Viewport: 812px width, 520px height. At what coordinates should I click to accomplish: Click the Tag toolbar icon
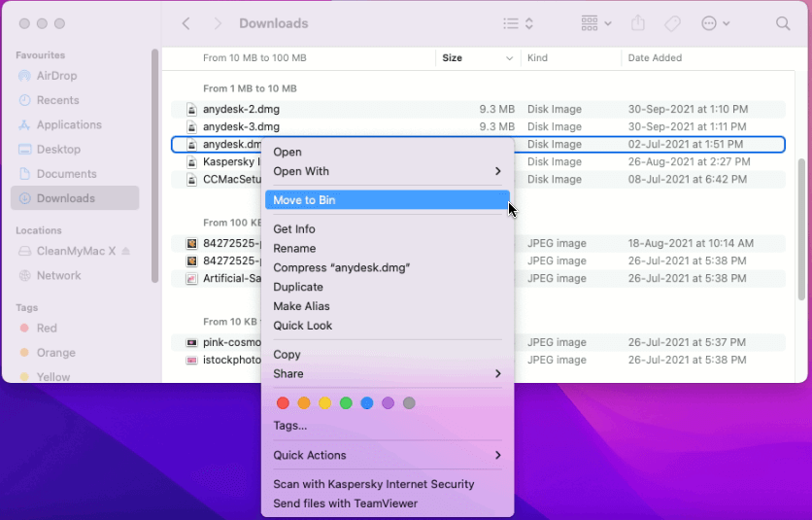coord(672,23)
